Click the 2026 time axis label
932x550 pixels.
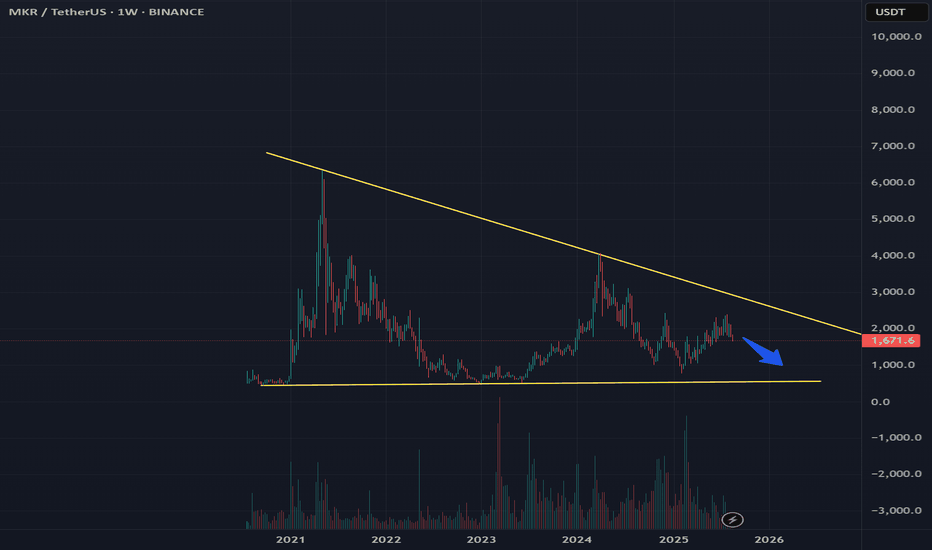point(769,540)
